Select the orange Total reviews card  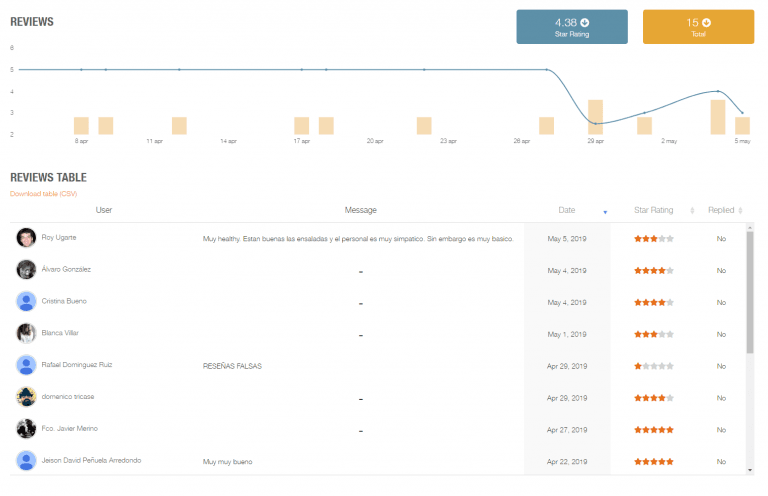[698, 27]
